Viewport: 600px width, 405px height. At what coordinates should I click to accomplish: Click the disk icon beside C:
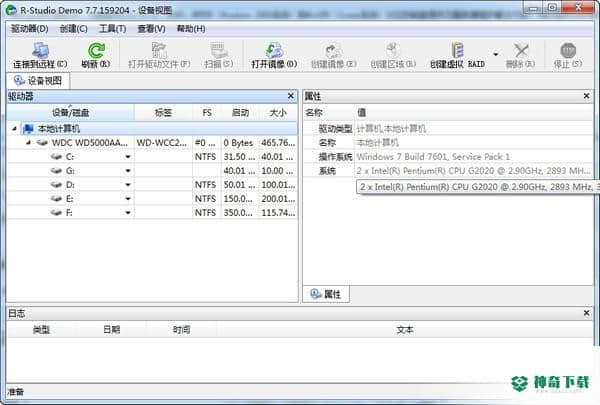56,157
